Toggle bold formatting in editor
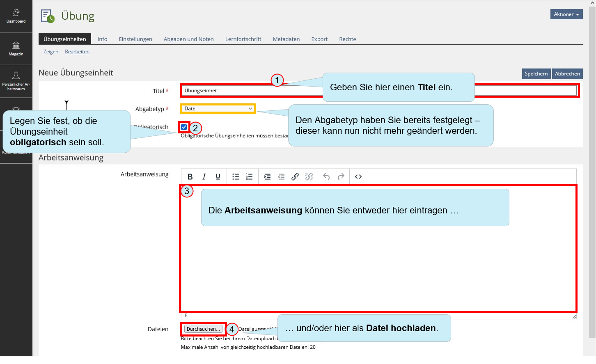The image size is (596, 364). click(190, 177)
